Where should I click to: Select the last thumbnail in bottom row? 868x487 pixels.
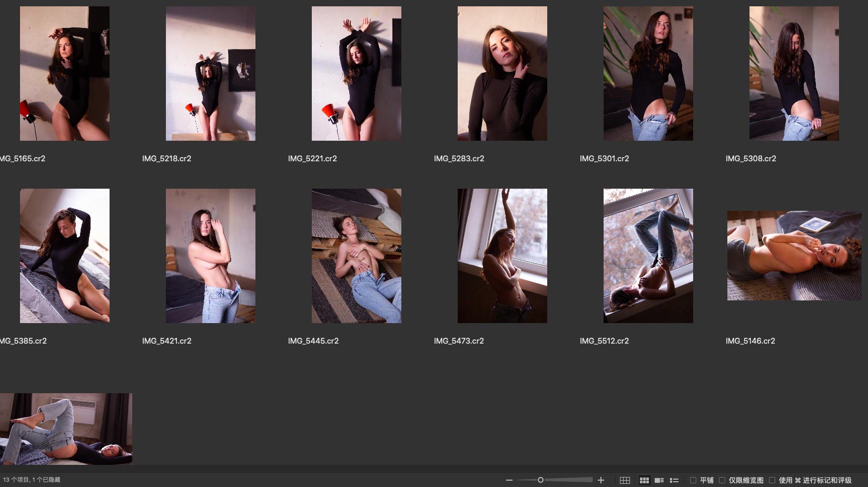click(x=66, y=428)
